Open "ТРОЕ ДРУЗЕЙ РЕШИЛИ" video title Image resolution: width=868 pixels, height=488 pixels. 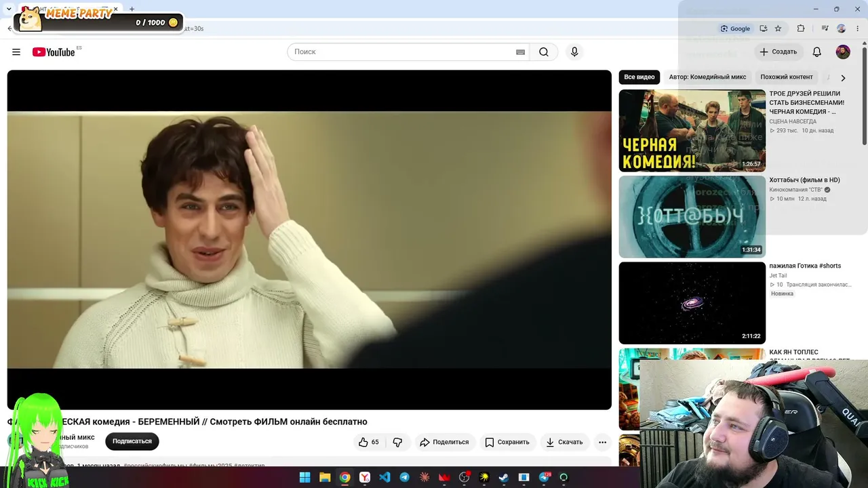[x=807, y=102]
